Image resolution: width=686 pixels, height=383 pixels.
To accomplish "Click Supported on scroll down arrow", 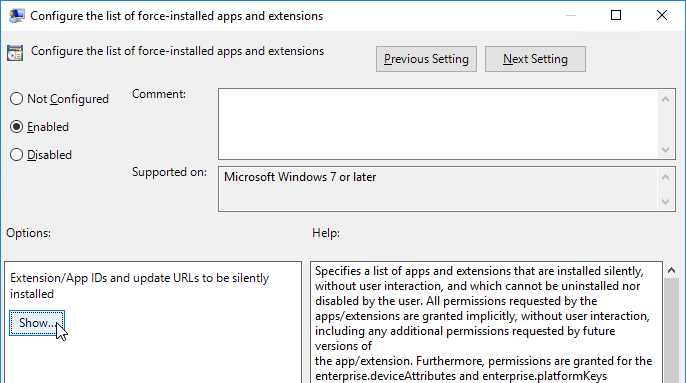I will click(x=665, y=202).
